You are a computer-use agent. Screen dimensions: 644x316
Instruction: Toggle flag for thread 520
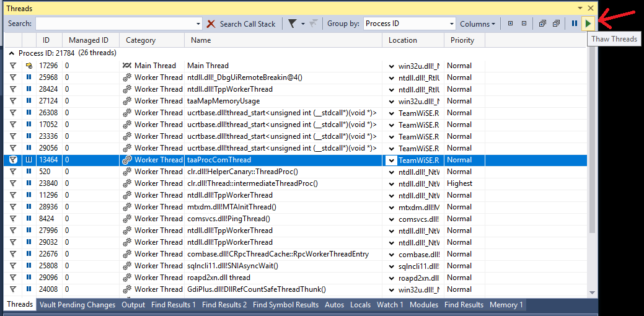coord(13,172)
